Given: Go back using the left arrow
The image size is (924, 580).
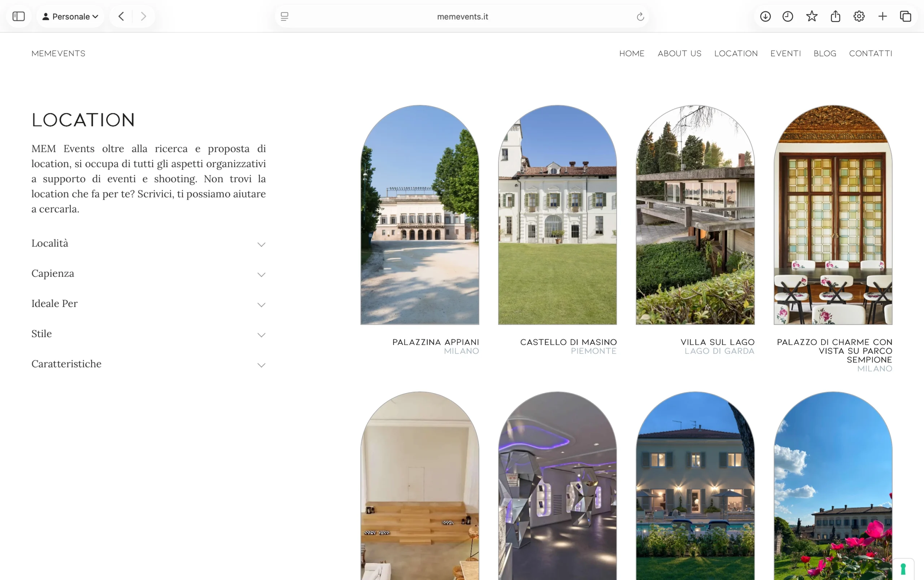Looking at the screenshot, I should [121, 17].
